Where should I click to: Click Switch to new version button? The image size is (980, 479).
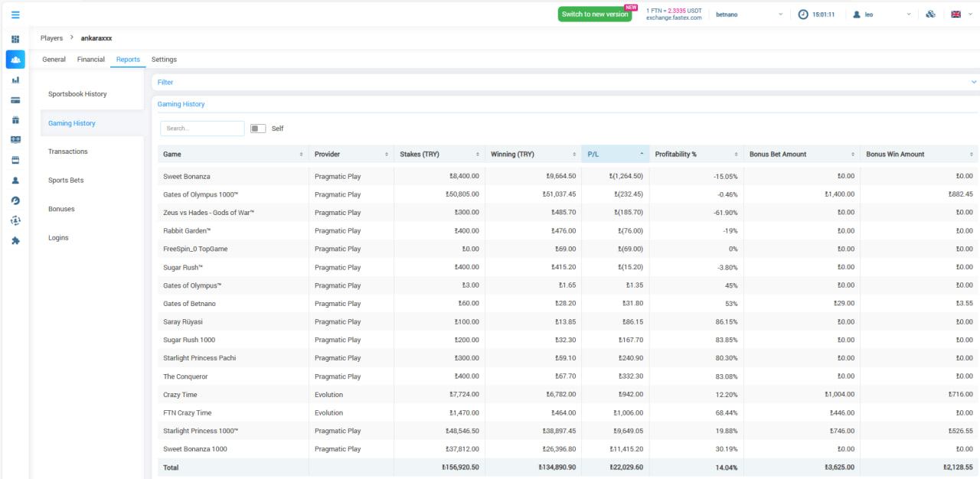click(x=595, y=15)
